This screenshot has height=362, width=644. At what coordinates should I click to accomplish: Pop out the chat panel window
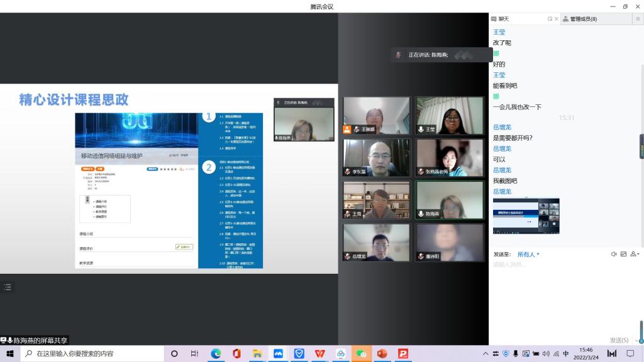550,19
